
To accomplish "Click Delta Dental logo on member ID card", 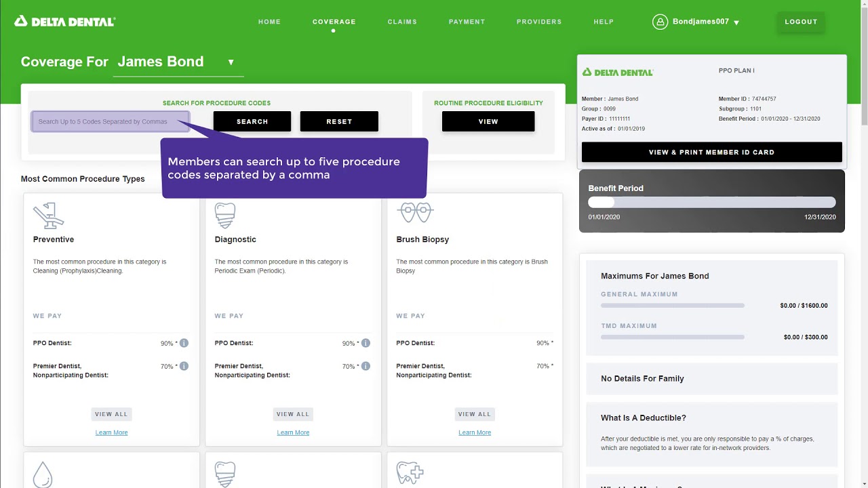I will click(617, 72).
